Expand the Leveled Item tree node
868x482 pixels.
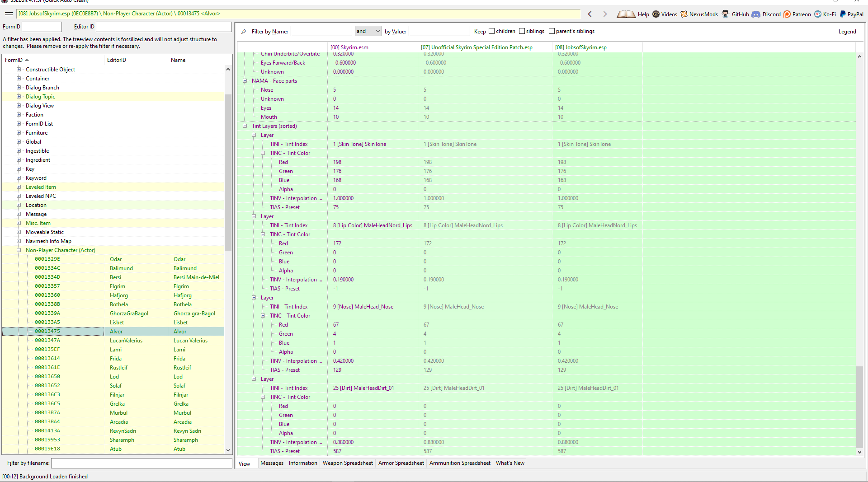click(19, 187)
